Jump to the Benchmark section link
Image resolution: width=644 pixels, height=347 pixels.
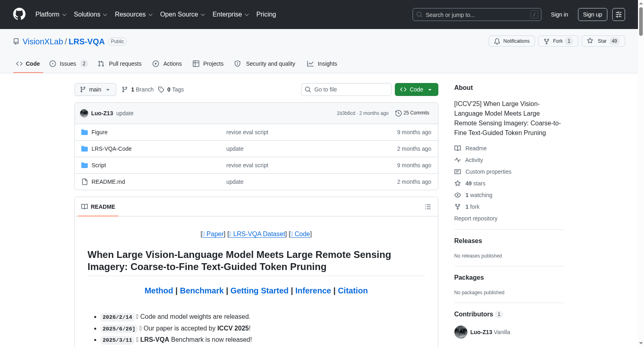click(202, 291)
